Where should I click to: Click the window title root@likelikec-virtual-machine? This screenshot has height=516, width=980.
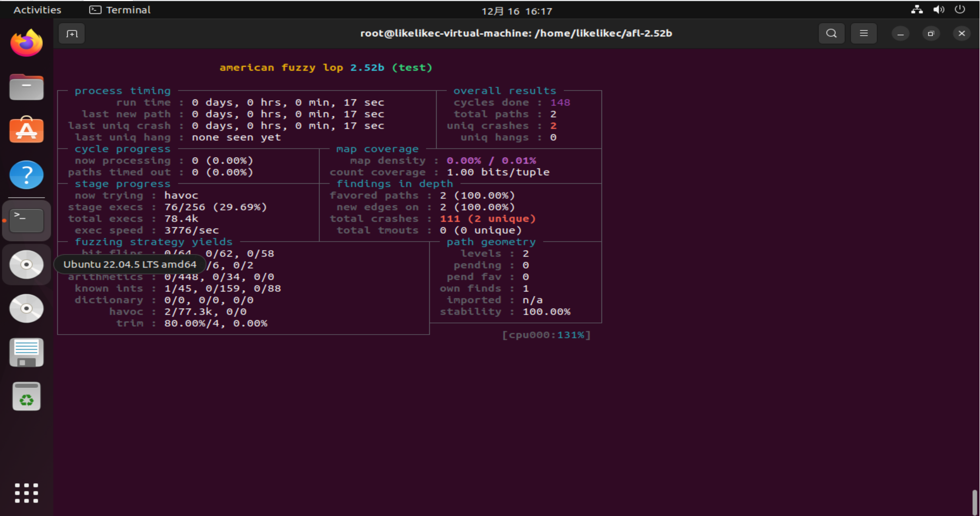point(516,33)
